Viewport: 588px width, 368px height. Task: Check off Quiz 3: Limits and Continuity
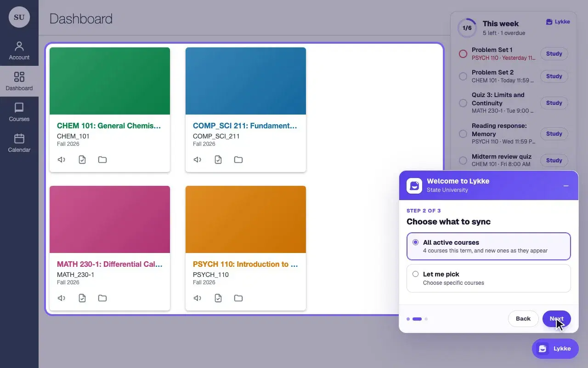[463, 103]
